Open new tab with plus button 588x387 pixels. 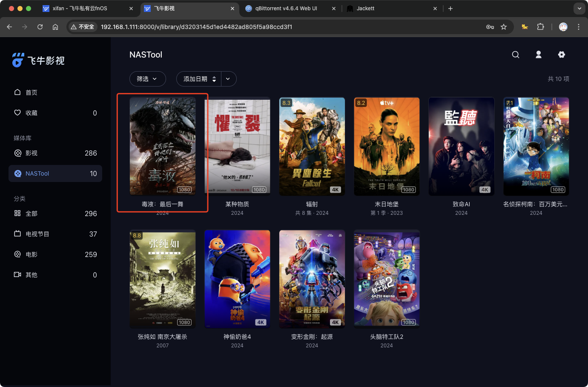point(450,9)
